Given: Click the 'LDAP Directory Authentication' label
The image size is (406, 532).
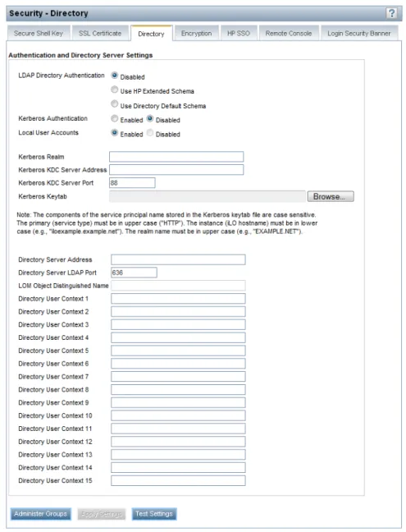Looking at the screenshot, I should [62, 76].
